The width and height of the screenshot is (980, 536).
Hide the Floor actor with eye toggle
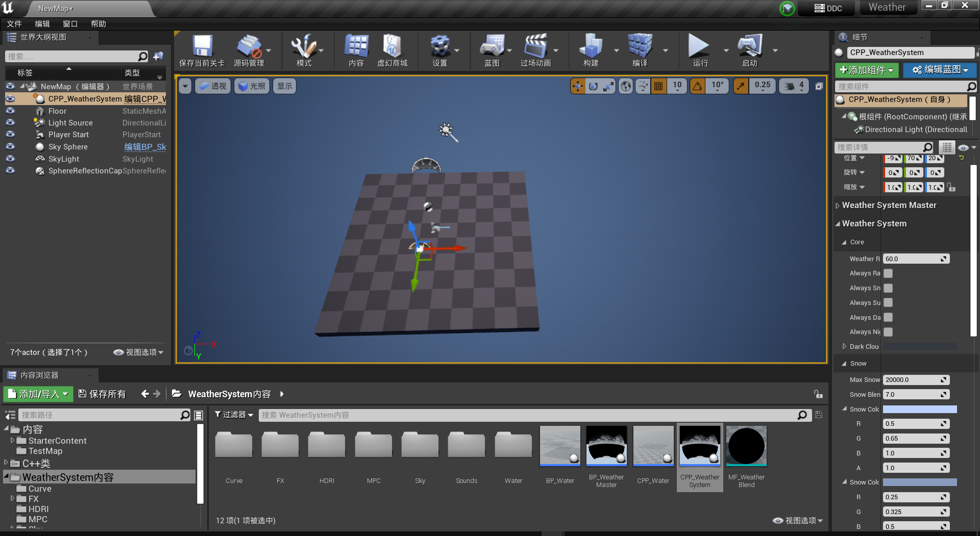point(10,111)
